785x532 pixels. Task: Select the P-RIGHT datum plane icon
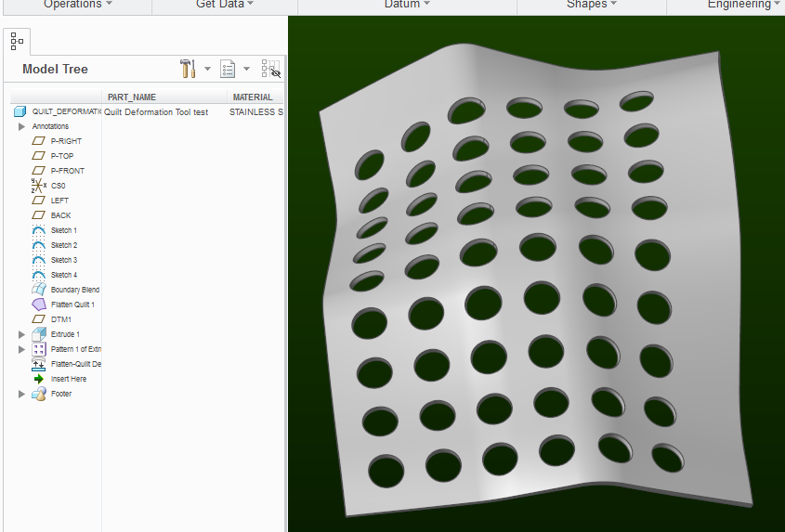click(38, 141)
